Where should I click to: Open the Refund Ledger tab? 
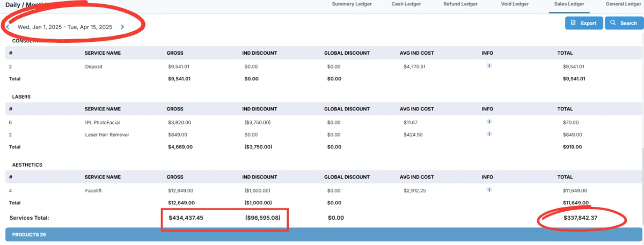pos(460,4)
